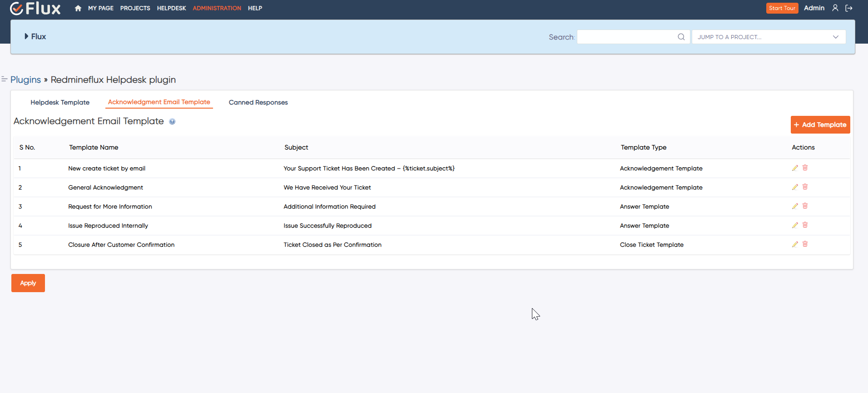This screenshot has width=868, height=393.
Task: Expand the Flux project triangle
Action: pos(26,36)
